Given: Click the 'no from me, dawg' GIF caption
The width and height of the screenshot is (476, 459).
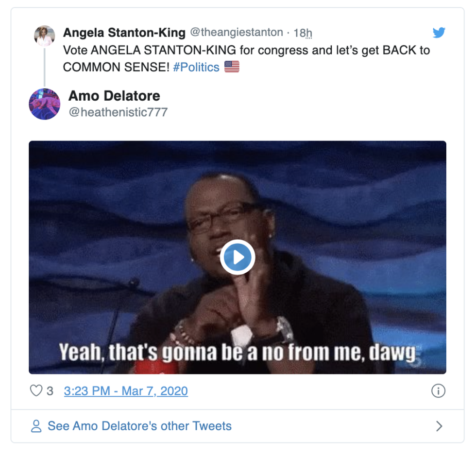Looking at the screenshot, I should (x=238, y=353).
